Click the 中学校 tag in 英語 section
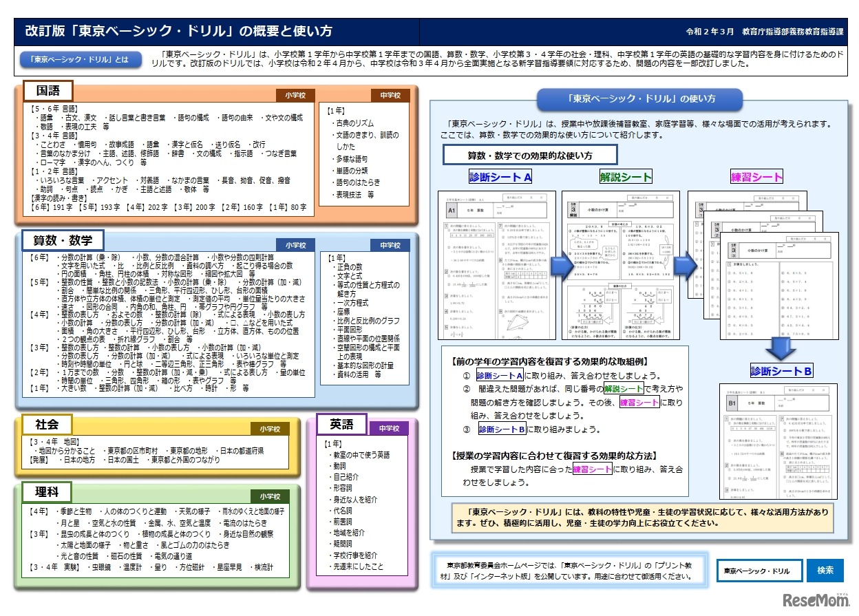Image resolution: width=859 pixels, height=616 pixels. click(390, 428)
